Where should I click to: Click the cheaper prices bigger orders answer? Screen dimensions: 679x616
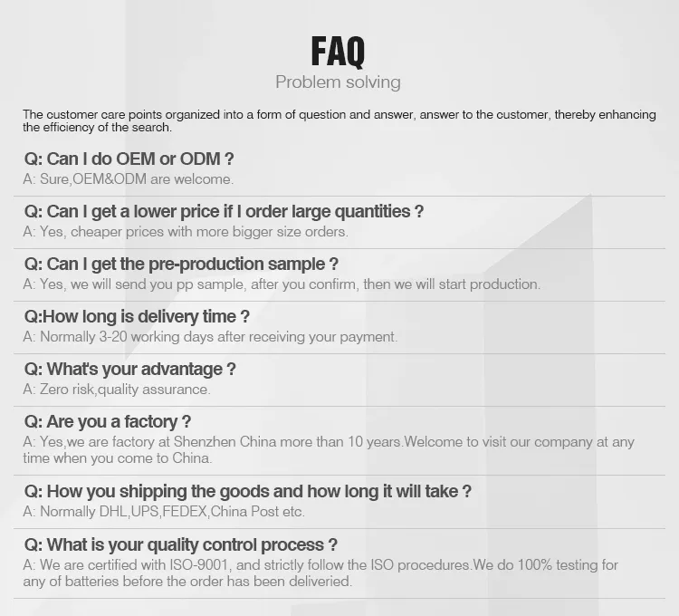click(186, 232)
